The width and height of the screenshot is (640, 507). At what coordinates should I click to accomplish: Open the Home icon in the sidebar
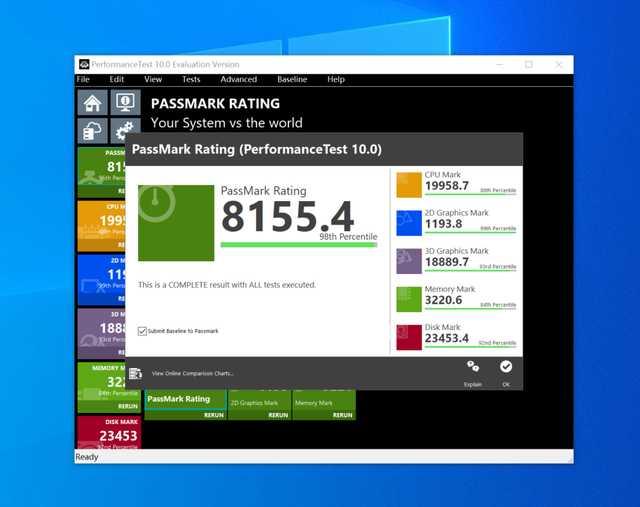point(93,103)
